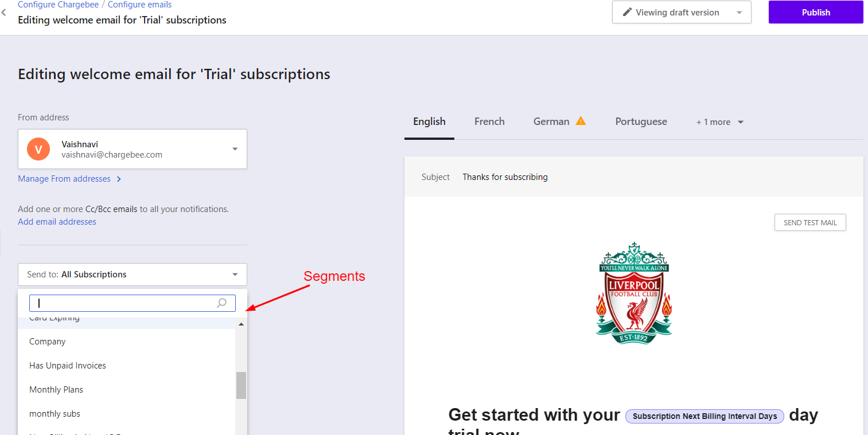Click the search magnifier icon in segment list
The width and height of the screenshot is (868, 435).
[x=221, y=303]
